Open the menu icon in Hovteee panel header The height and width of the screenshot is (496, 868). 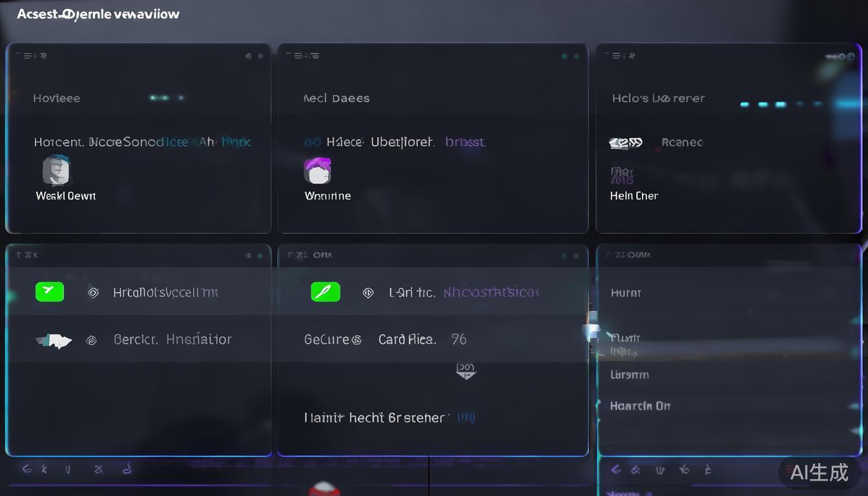pos(30,56)
